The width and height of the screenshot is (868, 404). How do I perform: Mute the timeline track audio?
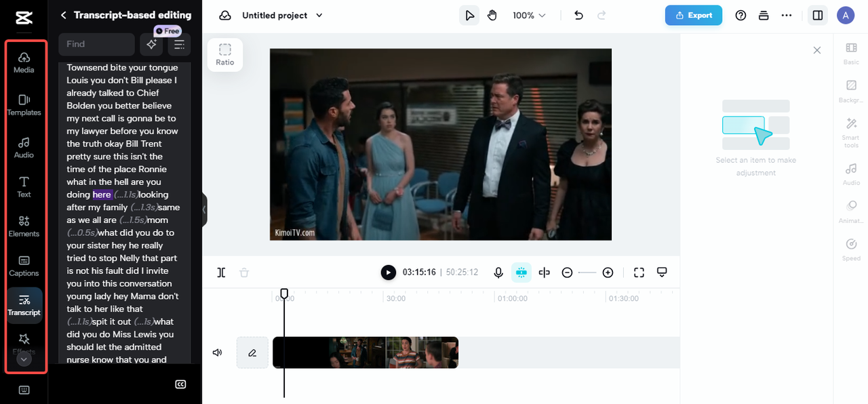point(217,352)
